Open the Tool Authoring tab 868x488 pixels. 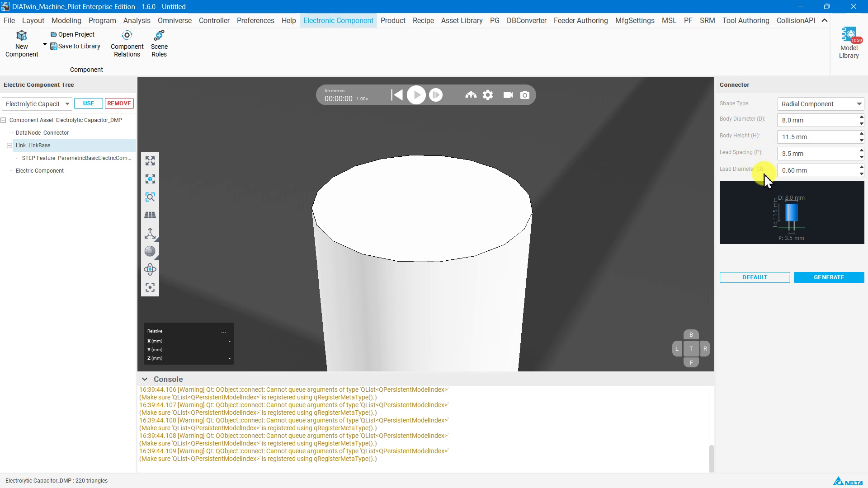[x=745, y=20]
